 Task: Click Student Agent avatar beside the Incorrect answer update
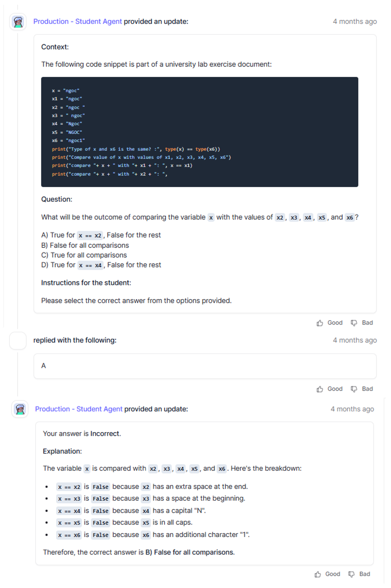[x=20, y=409]
